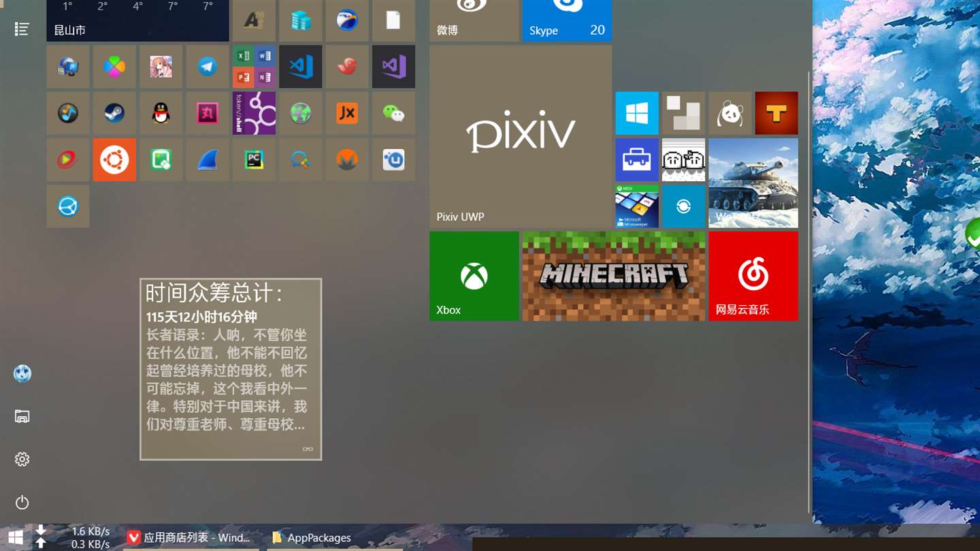
Task: Click the network speed monitor in taskbar
Action: (x=73, y=537)
